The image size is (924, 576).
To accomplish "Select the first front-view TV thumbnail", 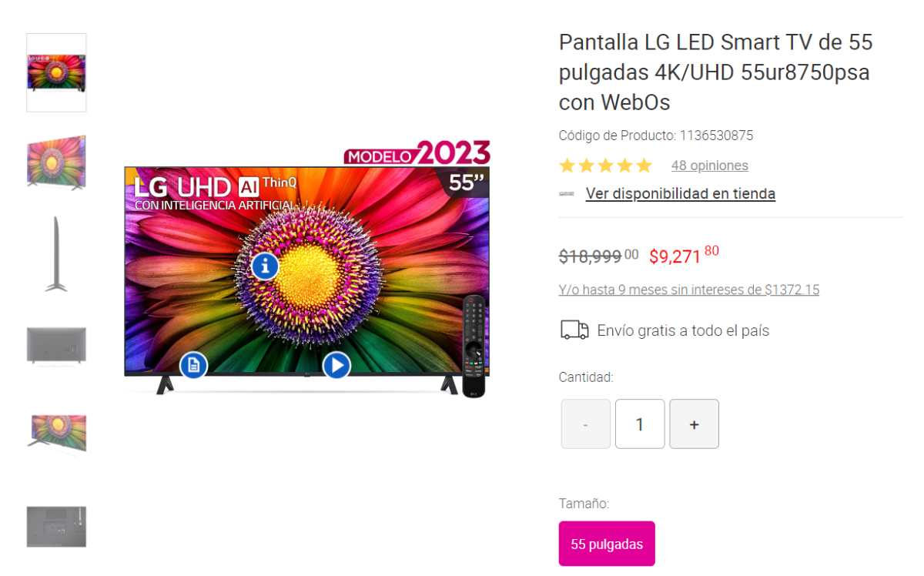I will (56, 72).
